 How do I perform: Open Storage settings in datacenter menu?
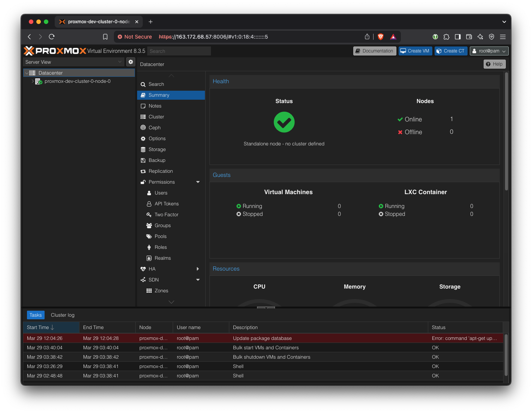pyautogui.click(x=157, y=150)
